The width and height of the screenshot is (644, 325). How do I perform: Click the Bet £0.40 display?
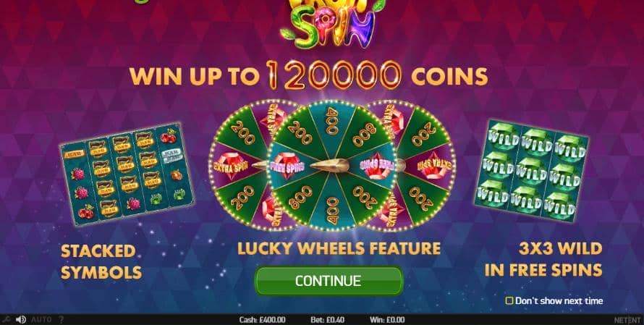(x=327, y=320)
